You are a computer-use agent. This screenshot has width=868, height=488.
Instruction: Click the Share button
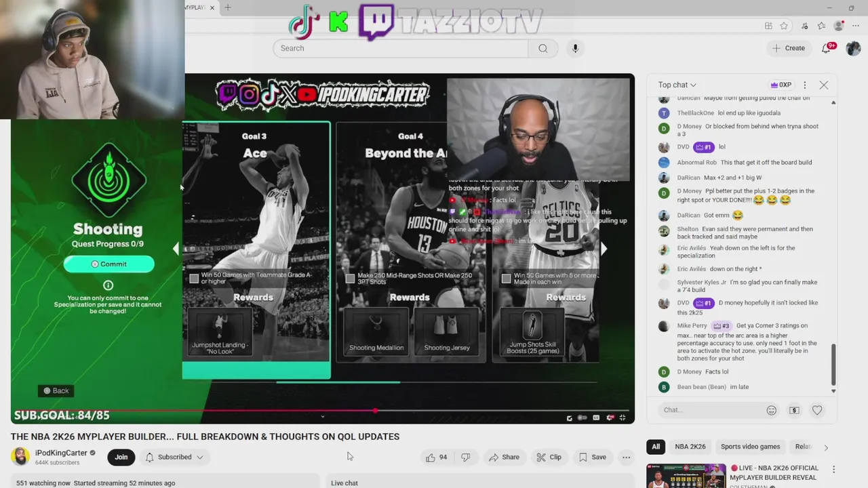504,457
